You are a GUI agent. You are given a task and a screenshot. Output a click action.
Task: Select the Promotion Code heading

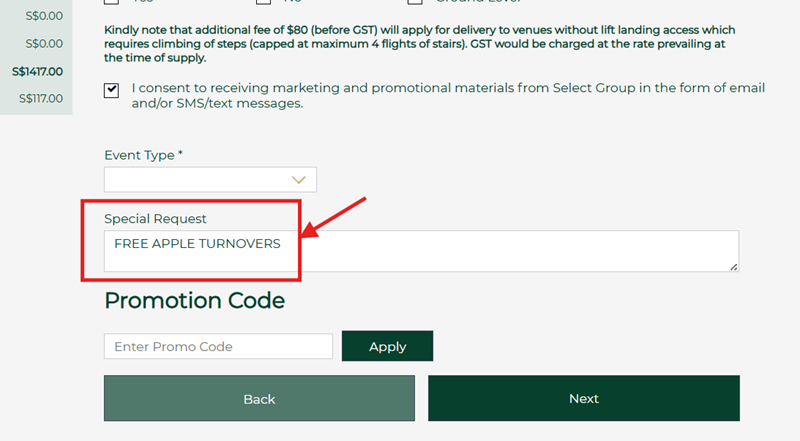[194, 300]
